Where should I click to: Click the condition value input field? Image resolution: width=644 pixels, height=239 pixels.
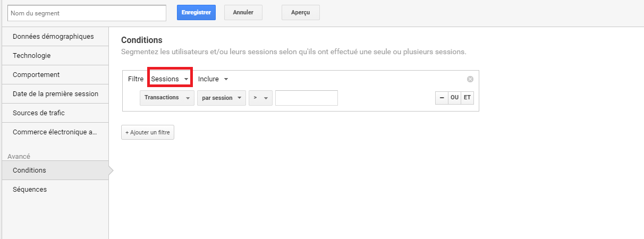(307, 98)
